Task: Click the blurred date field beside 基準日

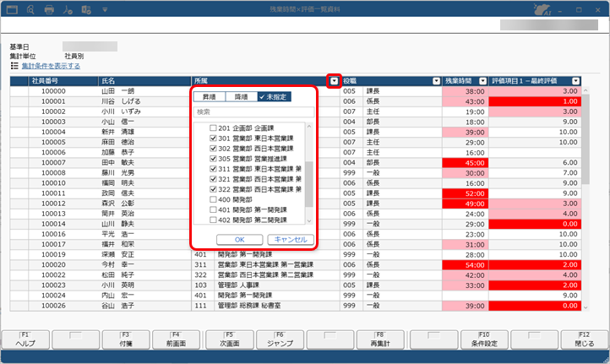Action: (x=90, y=46)
